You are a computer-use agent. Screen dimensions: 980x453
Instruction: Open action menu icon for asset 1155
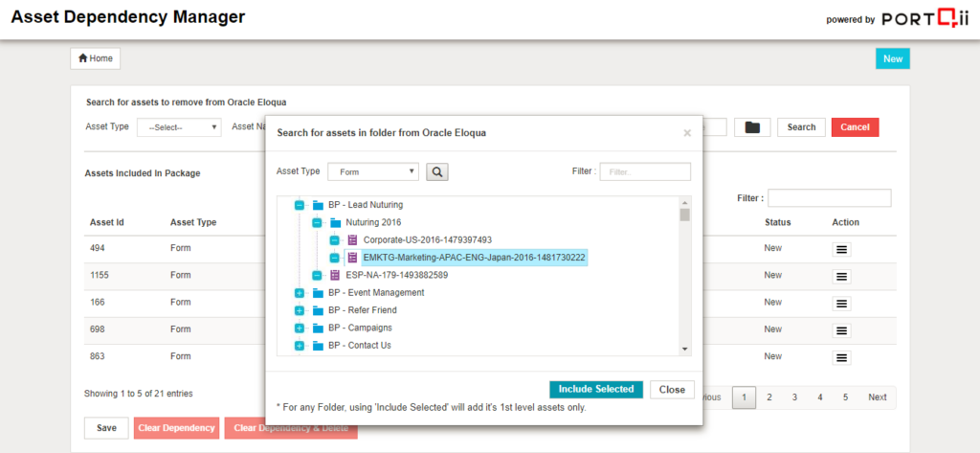pyautogui.click(x=842, y=277)
